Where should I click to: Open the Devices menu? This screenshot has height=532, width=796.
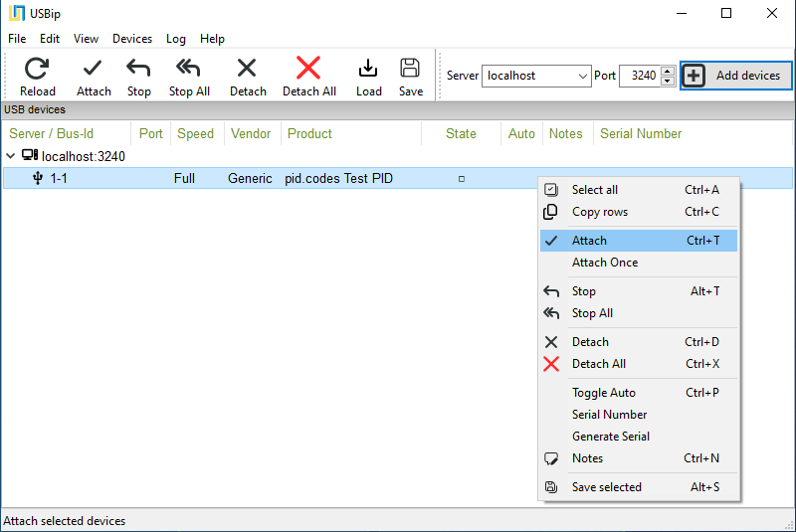(x=132, y=39)
